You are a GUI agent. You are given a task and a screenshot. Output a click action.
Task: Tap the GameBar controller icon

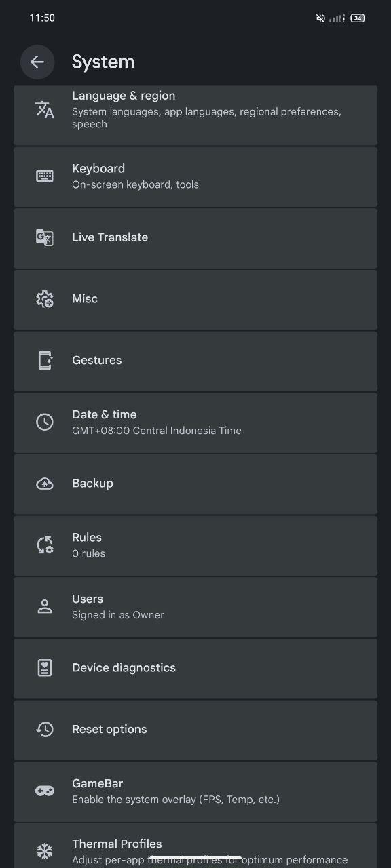(x=45, y=791)
